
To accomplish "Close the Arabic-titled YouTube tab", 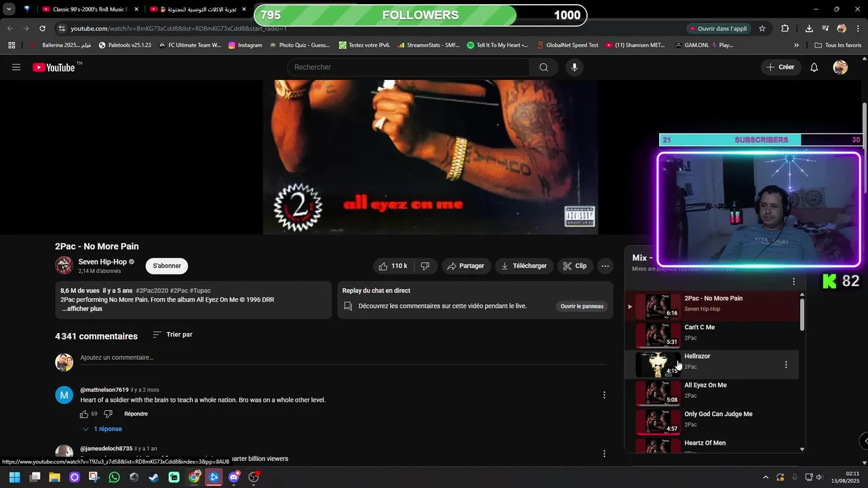I will (x=244, y=9).
